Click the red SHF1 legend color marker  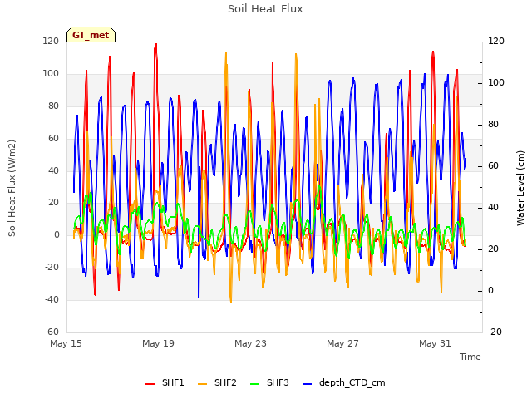(150, 384)
